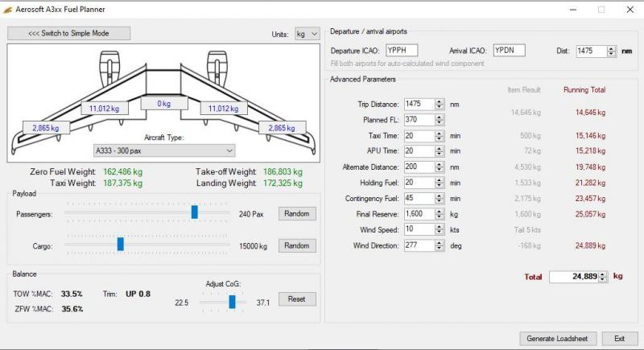Click the Aerosoft app icon in title bar

tap(7, 10)
